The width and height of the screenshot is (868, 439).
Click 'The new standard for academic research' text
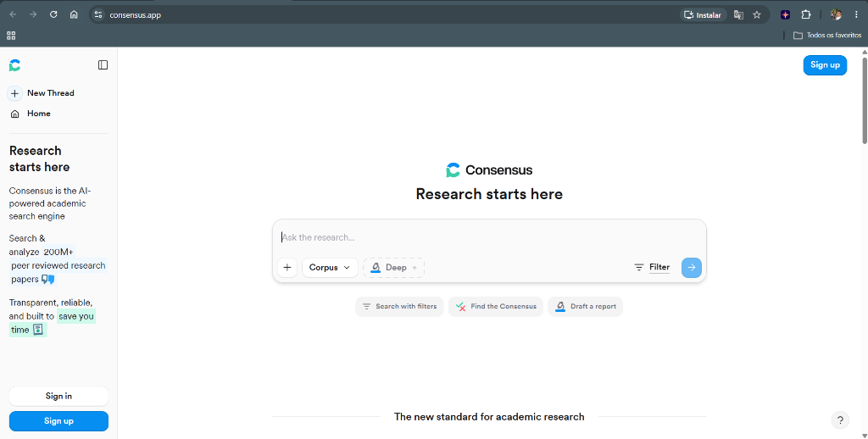click(489, 417)
